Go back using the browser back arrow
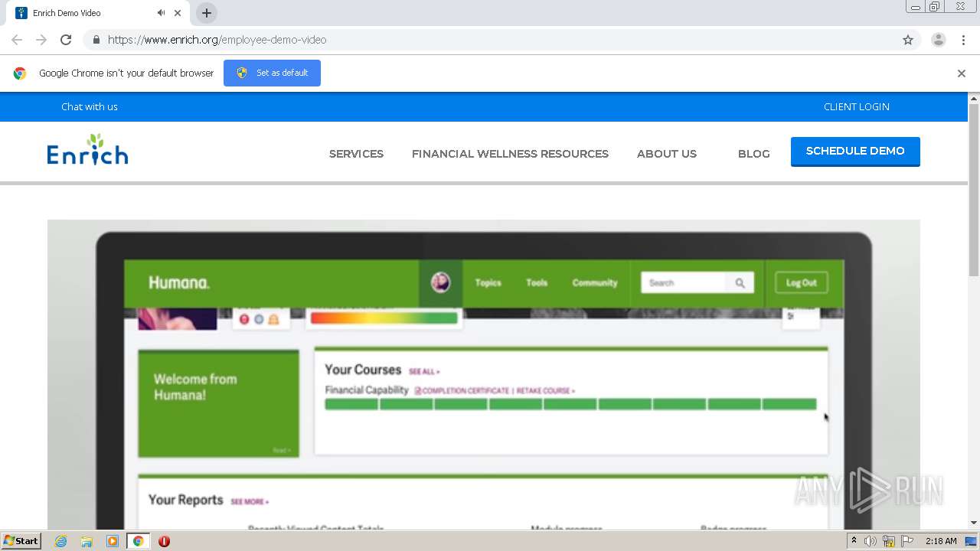The width and height of the screenshot is (980, 551). (x=17, y=40)
